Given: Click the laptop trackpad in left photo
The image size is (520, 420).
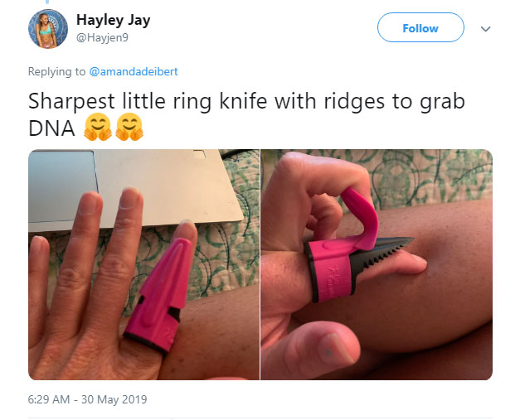Looking at the screenshot, I should tap(62, 186).
